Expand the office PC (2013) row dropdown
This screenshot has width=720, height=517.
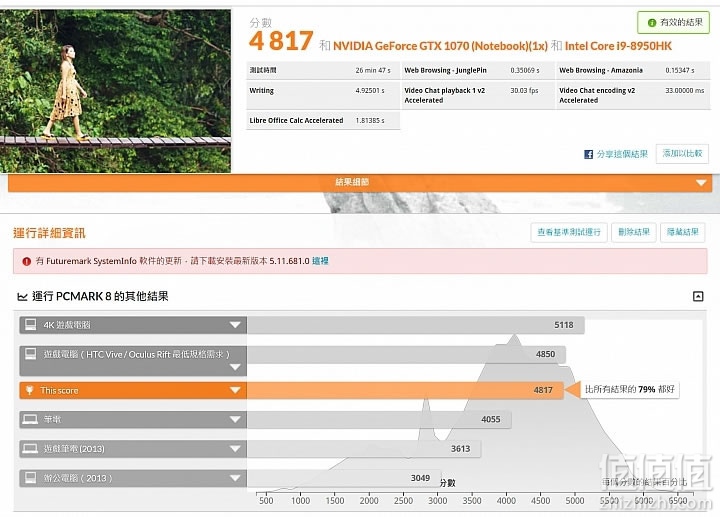pyautogui.click(x=235, y=478)
